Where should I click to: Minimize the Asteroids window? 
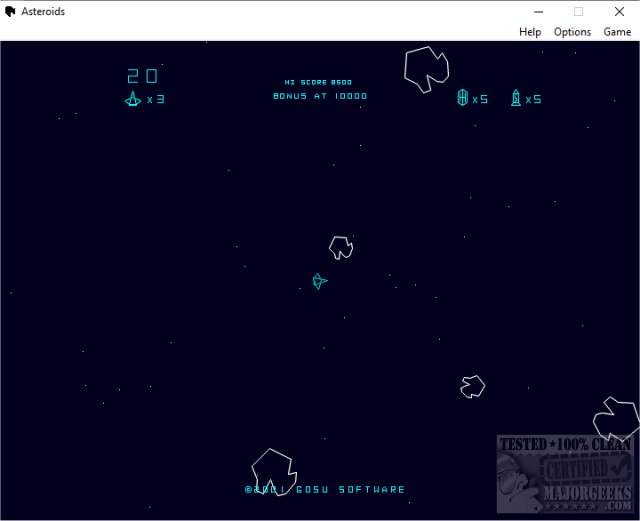pos(538,11)
